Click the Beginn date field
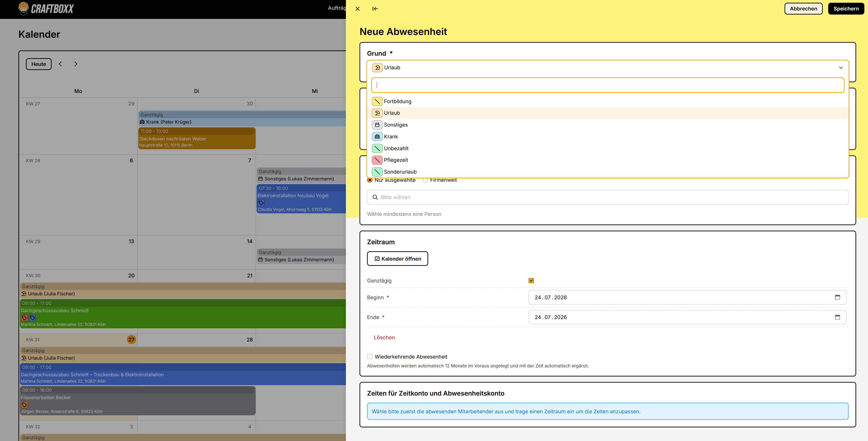868x441 pixels. [687, 297]
